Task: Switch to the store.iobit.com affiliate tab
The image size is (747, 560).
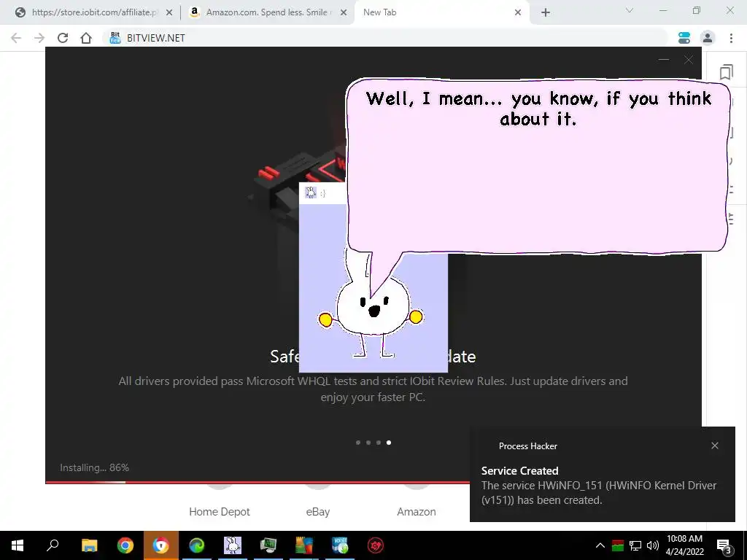Action: tap(93, 12)
